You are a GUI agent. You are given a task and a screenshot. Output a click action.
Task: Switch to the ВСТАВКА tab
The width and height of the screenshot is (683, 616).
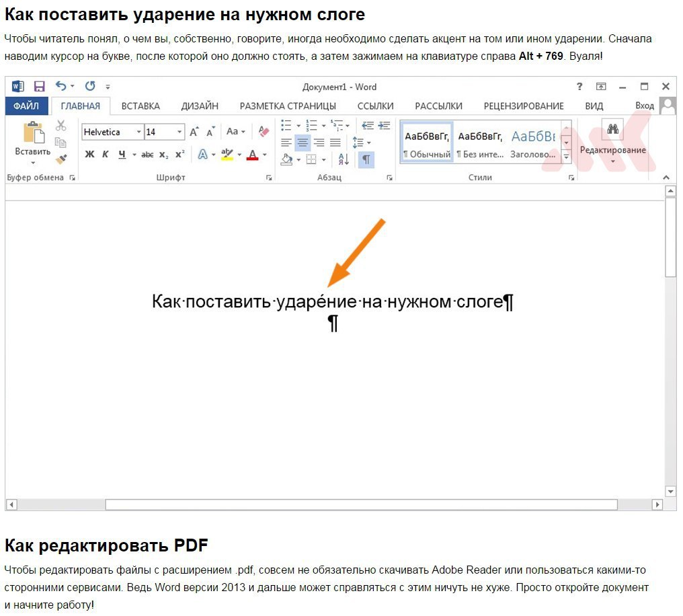(x=140, y=106)
